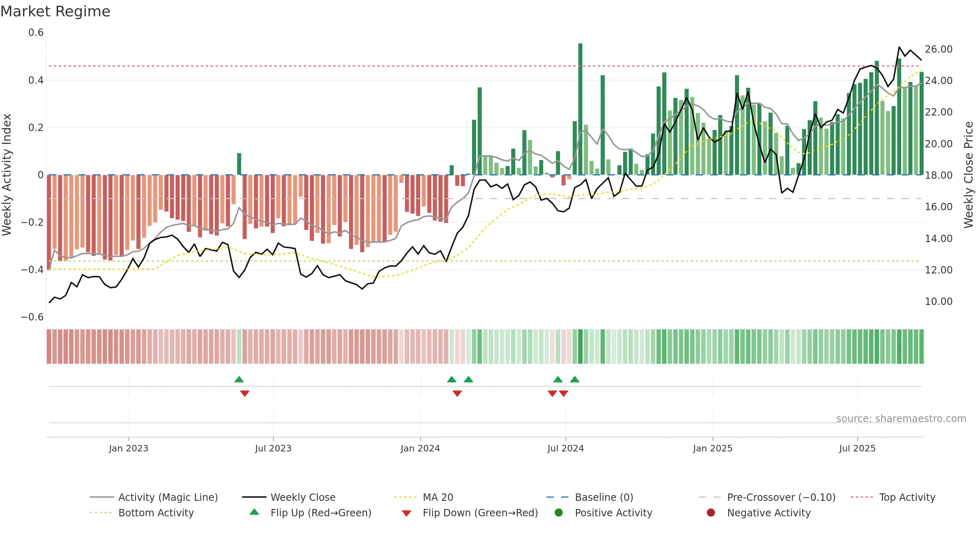Screen dimensions: 980x551
Task: Click the 10.00 price axis value
Action: pos(938,302)
